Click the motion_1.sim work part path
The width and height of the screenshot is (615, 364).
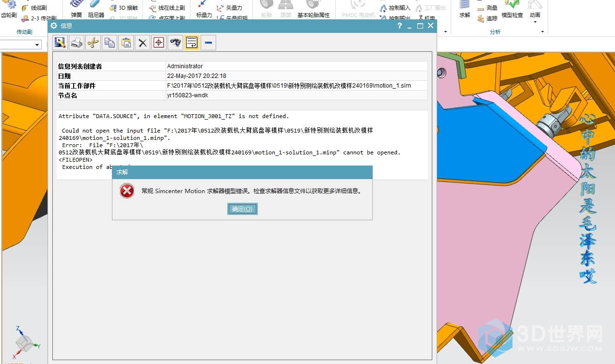(289, 86)
